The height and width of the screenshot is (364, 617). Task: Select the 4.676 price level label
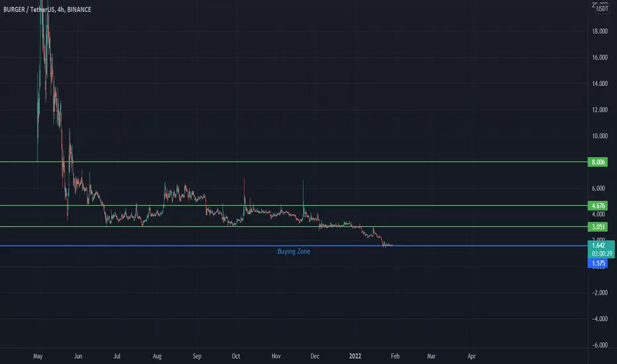click(x=597, y=206)
